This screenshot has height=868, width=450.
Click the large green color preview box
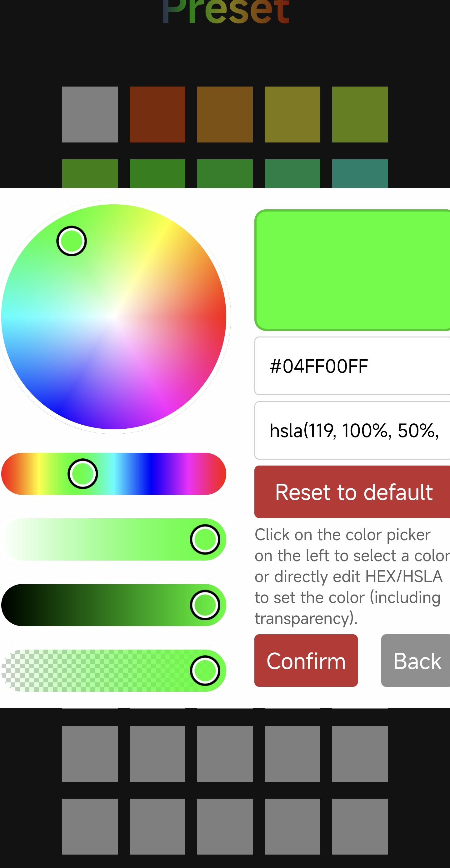click(x=352, y=270)
